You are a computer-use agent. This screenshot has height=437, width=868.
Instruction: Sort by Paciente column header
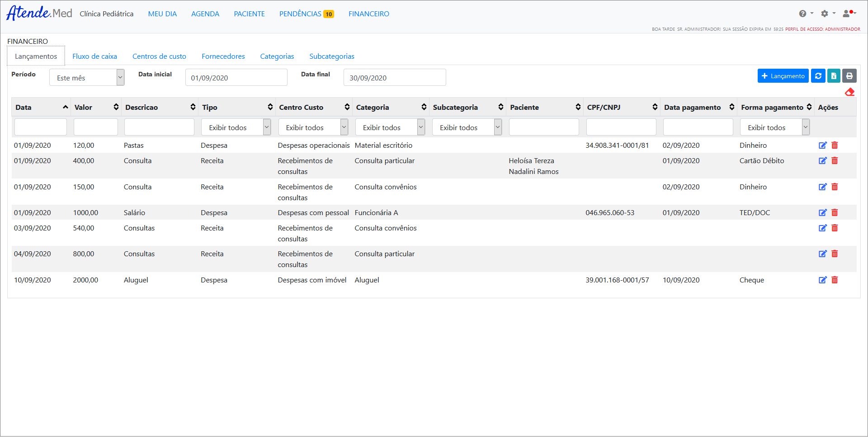545,107
